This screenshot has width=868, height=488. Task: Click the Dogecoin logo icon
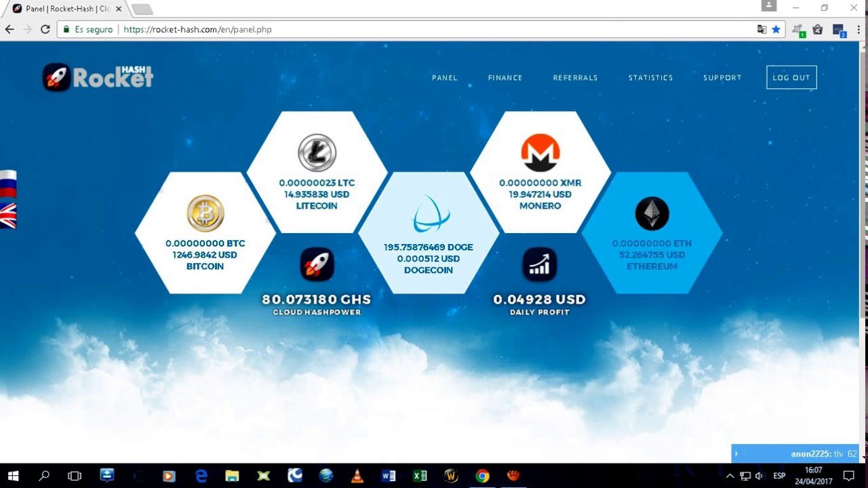431,214
